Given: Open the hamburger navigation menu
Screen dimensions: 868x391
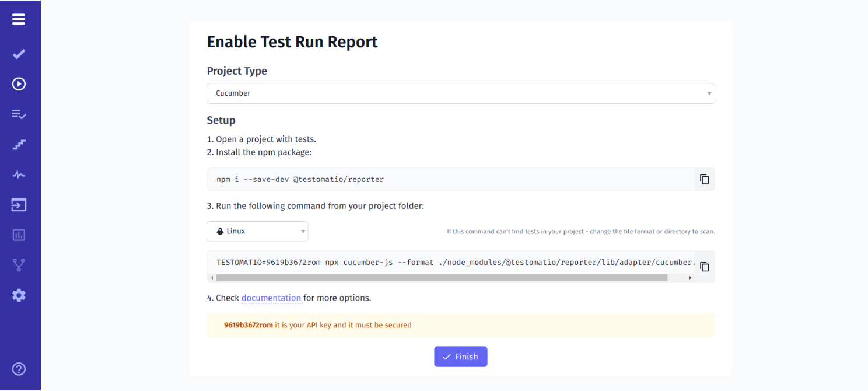Looking at the screenshot, I should (19, 19).
